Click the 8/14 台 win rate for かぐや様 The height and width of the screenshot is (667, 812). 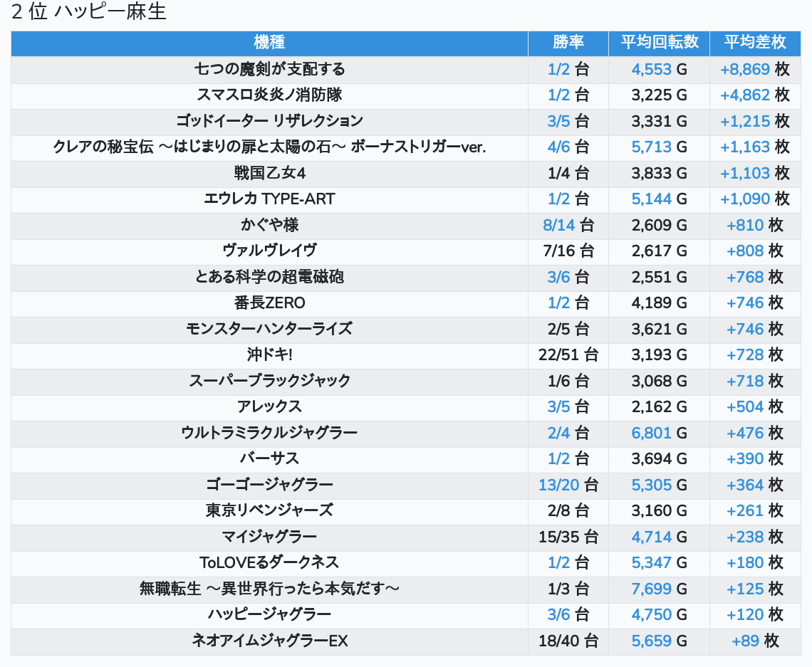tap(568, 225)
